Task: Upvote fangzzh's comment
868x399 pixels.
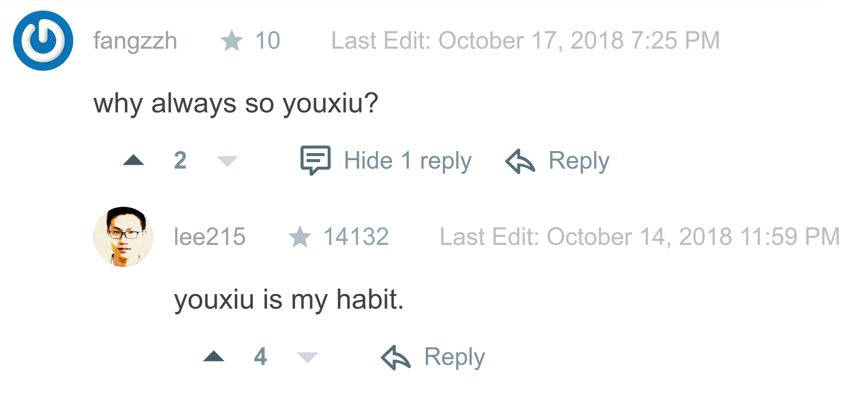Action: pos(133,160)
